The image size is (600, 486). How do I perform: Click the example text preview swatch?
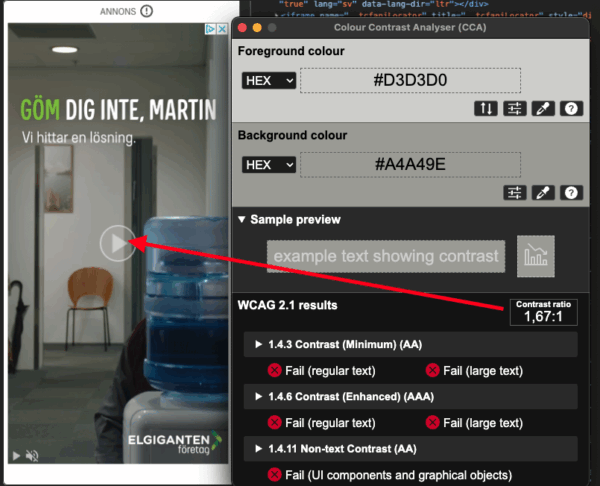click(386, 256)
